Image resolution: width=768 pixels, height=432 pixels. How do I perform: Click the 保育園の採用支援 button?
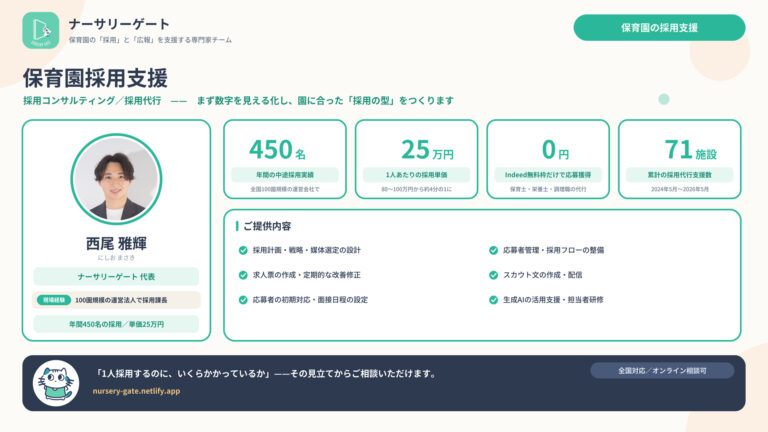pyautogui.click(x=659, y=28)
